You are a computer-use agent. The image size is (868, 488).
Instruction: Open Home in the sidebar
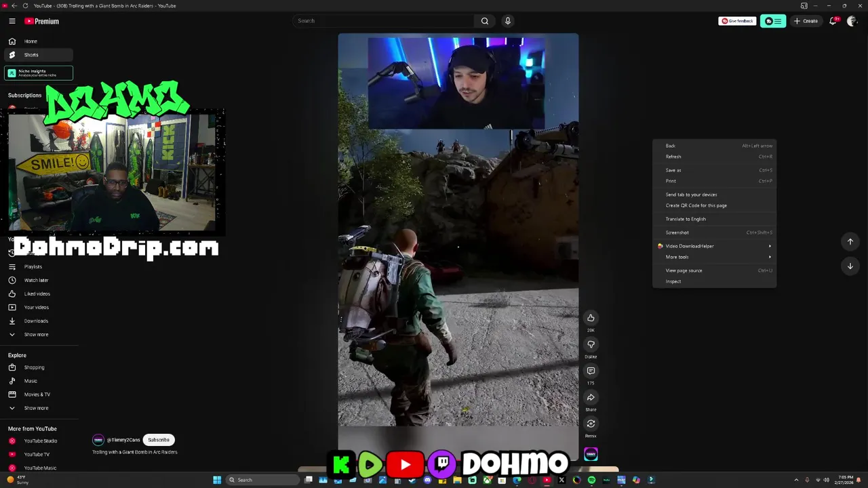[x=38, y=41]
